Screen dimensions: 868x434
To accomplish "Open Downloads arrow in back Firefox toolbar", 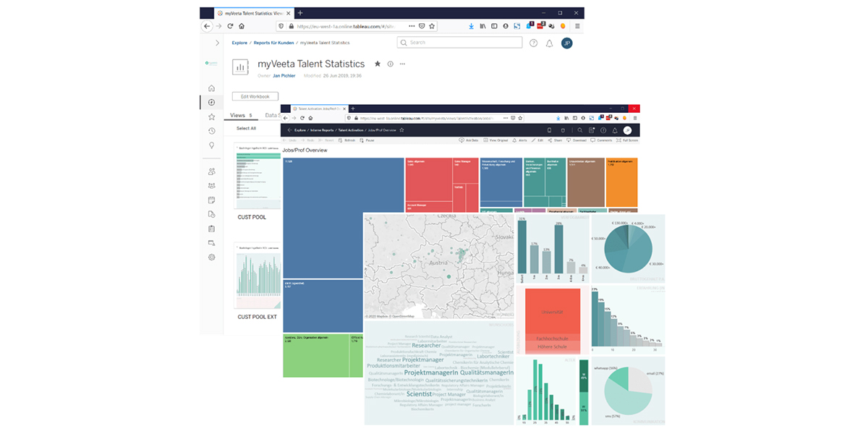I will point(472,26).
